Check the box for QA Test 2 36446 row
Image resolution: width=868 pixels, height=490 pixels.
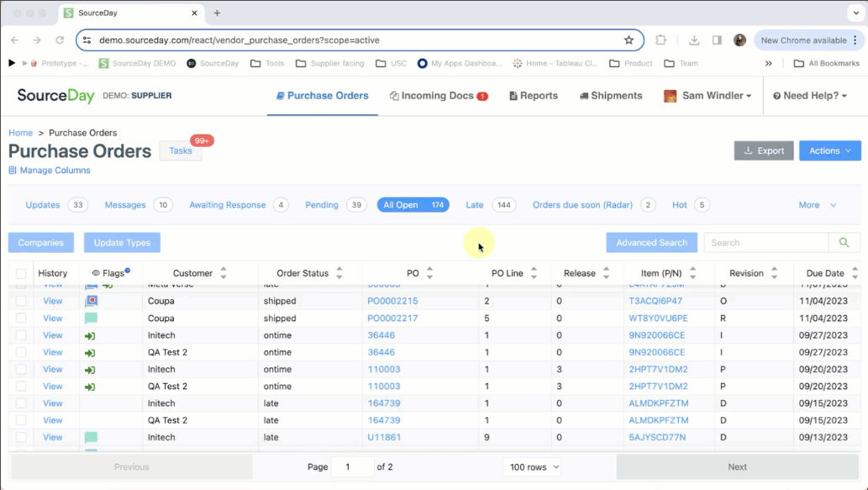[x=21, y=352]
